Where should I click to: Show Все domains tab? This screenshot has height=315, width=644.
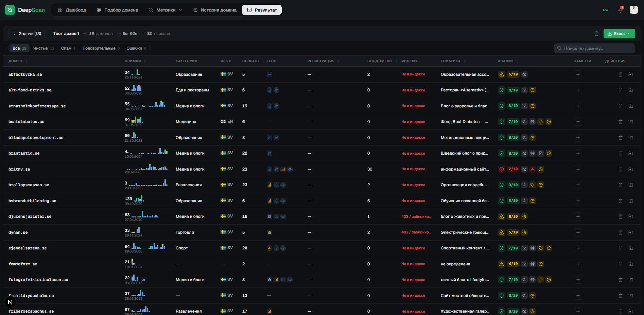(19, 48)
